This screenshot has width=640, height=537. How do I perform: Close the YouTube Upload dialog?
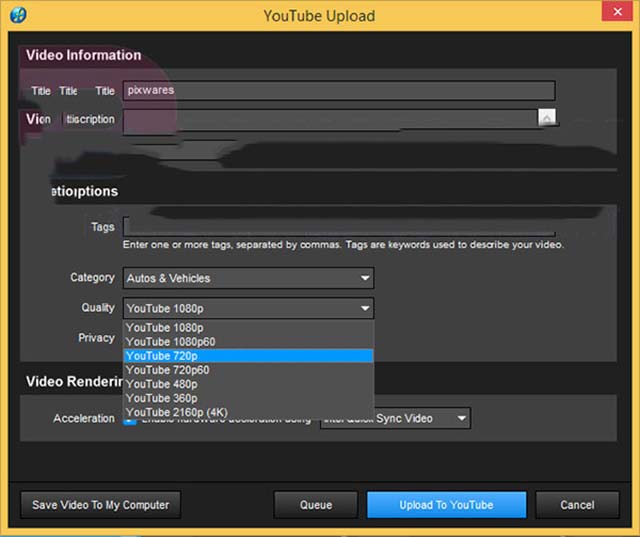coord(615,13)
